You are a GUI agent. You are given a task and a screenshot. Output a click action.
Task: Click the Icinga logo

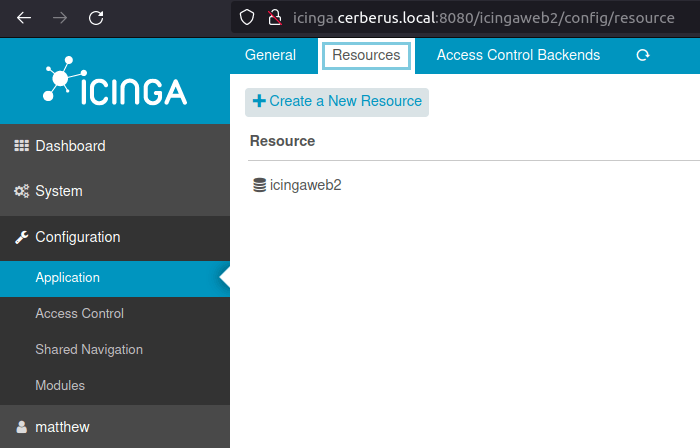tap(115, 81)
